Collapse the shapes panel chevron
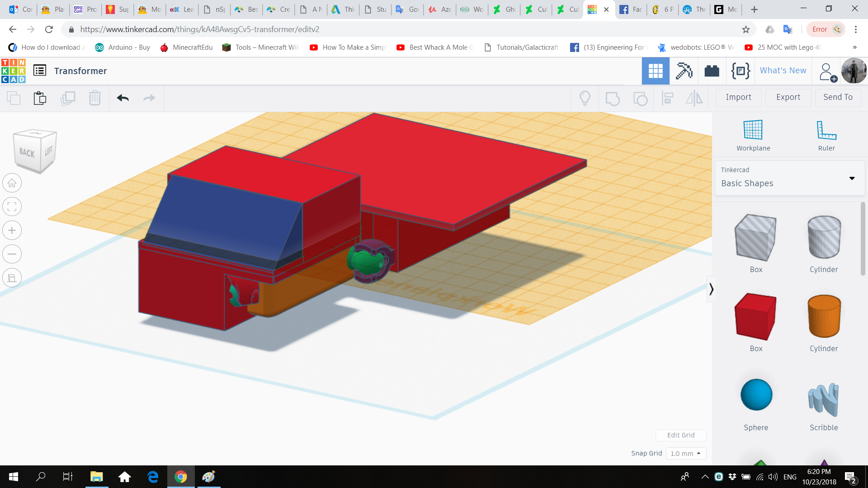This screenshot has width=868, height=488. [x=711, y=289]
